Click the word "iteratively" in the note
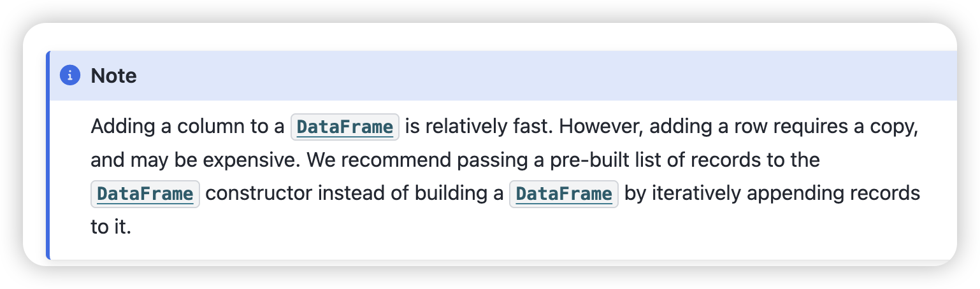 point(695,193)
